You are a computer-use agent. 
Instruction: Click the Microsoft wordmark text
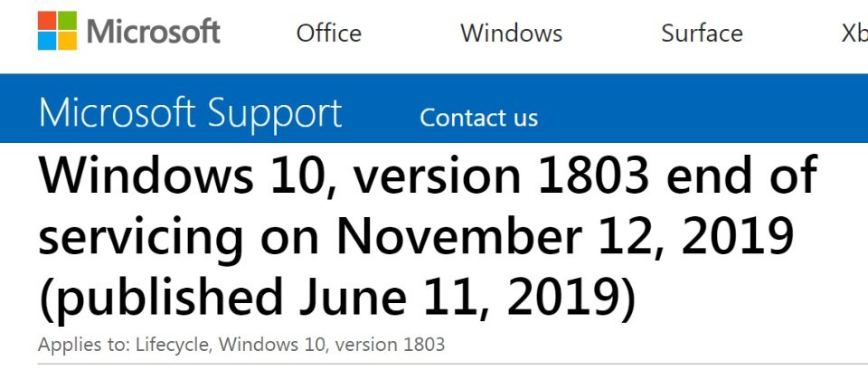click(154, 31)
